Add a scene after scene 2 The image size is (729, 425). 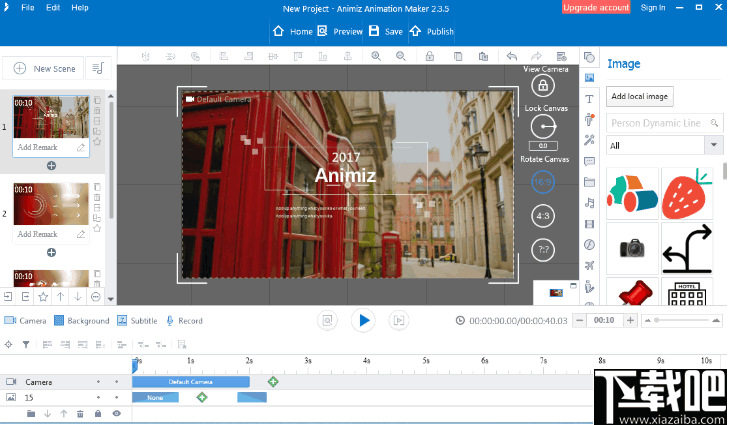pos(51,252)
